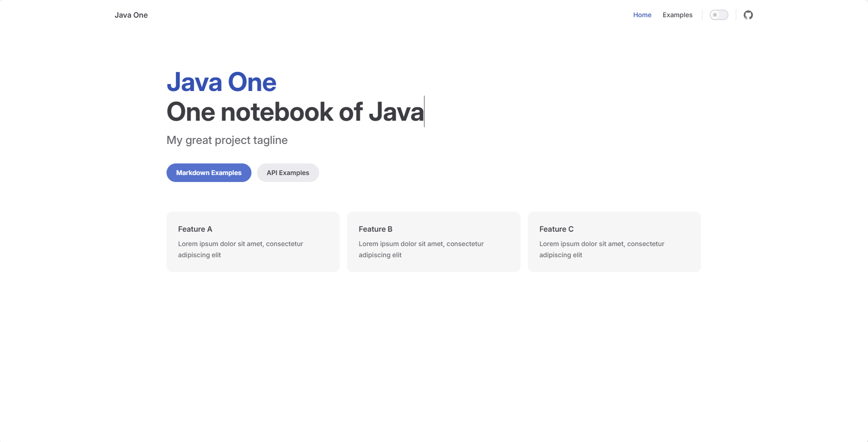868x442 pixels.
Task: Click 'My great project tagline' text
Action: point(227,140)
